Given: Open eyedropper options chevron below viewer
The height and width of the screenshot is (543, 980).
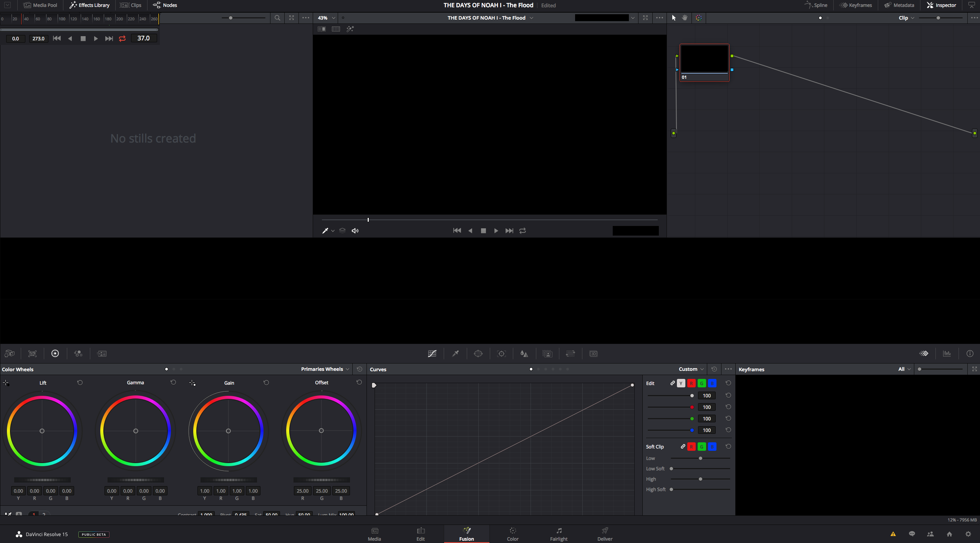Looking at the screenshot, I should tap(333, 231).
